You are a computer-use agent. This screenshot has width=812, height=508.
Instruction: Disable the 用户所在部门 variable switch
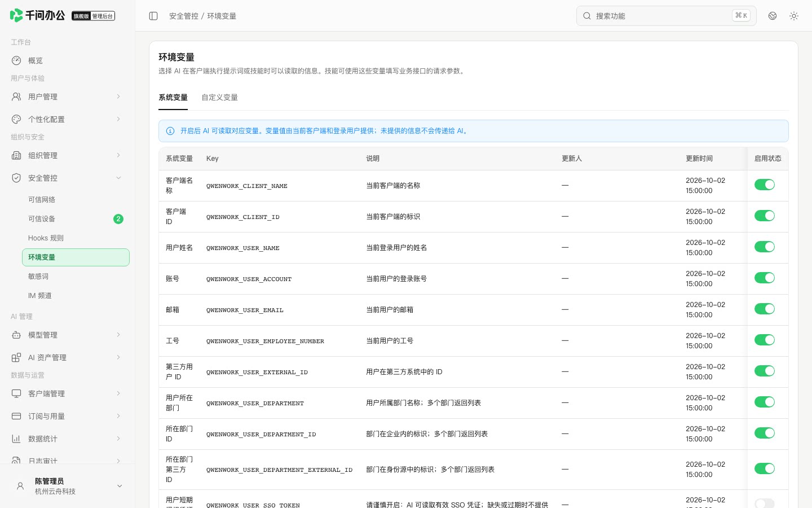click(765, 402)
